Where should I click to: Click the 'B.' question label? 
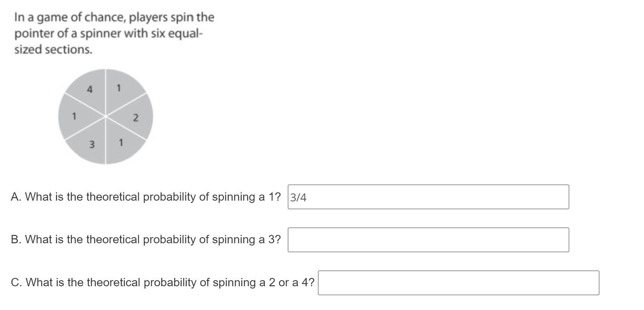pyautogui.click(x=16, y=239)
